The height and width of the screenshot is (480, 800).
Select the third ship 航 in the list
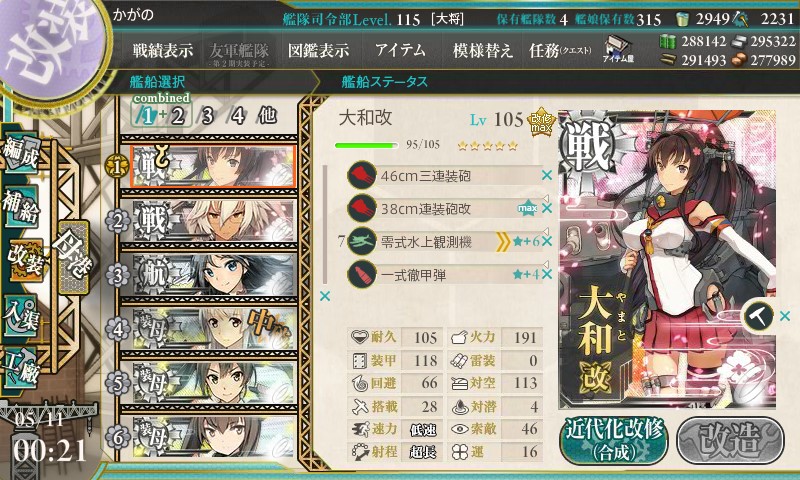(214, 275)
